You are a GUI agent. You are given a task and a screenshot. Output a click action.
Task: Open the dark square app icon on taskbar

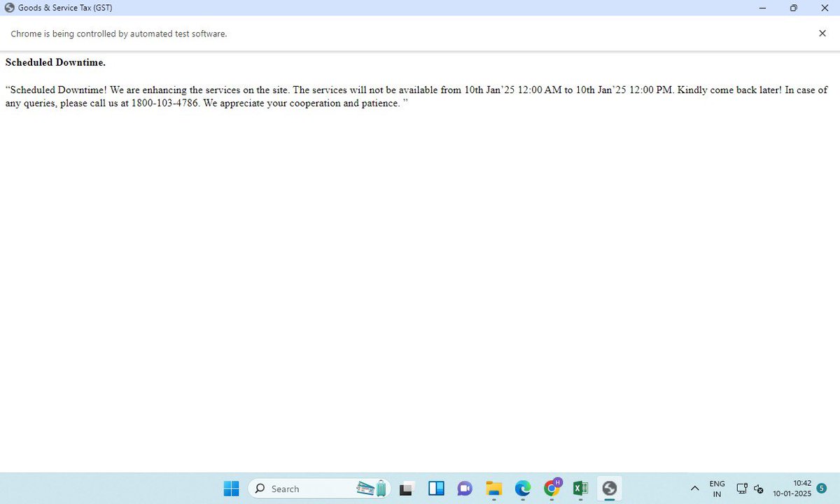tap(406, 488)
